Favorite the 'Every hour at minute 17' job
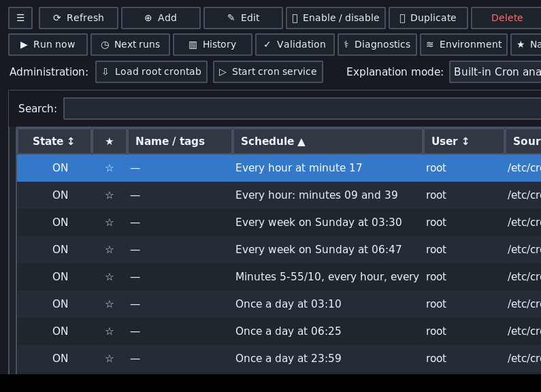541x392 pixels. pos(110,168)
